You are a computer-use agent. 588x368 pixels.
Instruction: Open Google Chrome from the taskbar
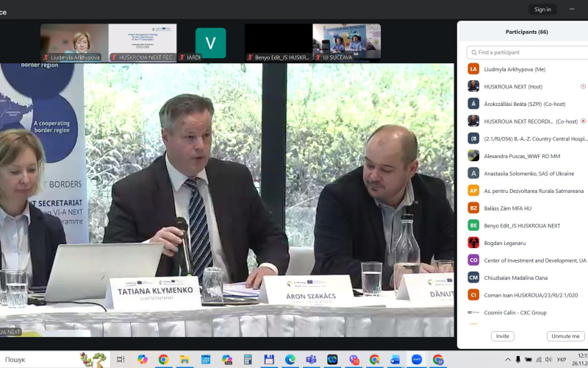163,359
